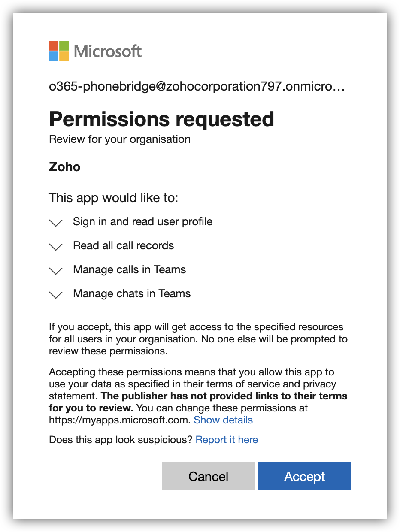Click the Microsoft four-square logo
Viewport: 400px width, 532px height.
[x=59, y=51]
